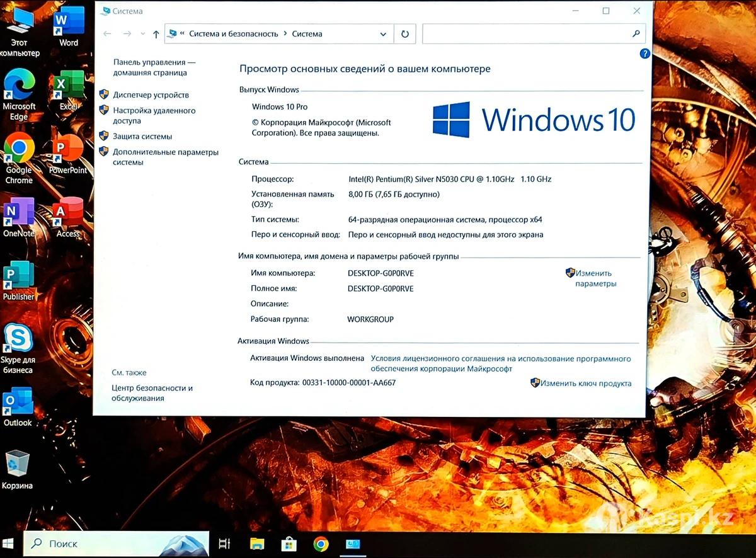
Task: Open File Explorer from the taskbar
Action: pyautogui.click(x=256, y=544)
